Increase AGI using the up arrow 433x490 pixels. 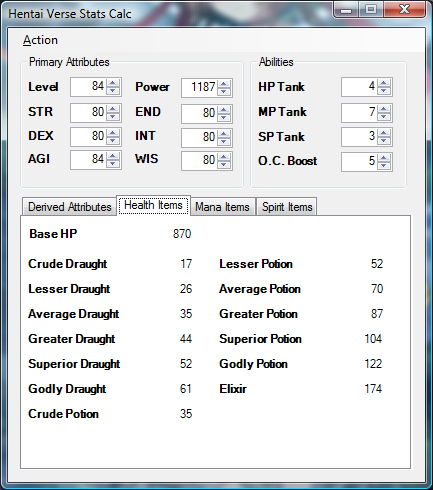(x=113, y=156)
